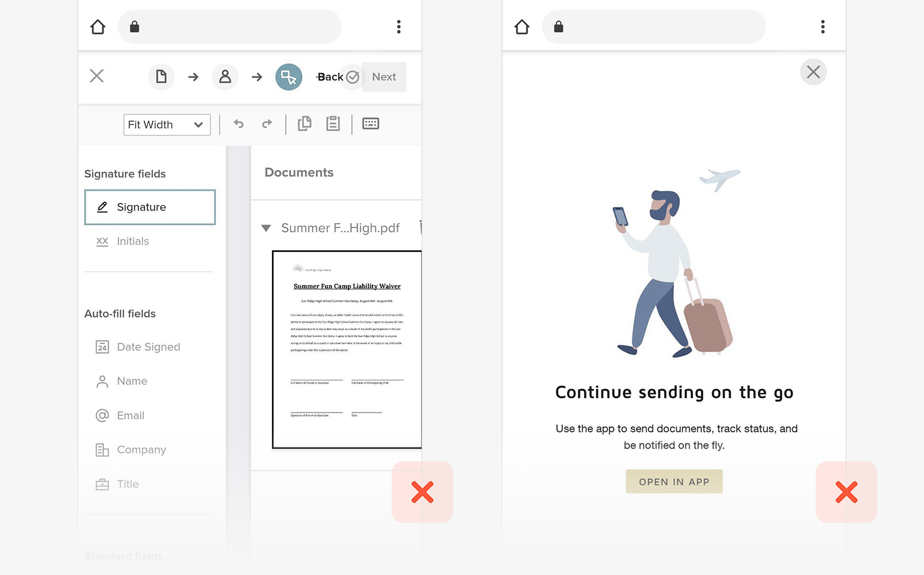Select the Signature field tool

point(149,207)
